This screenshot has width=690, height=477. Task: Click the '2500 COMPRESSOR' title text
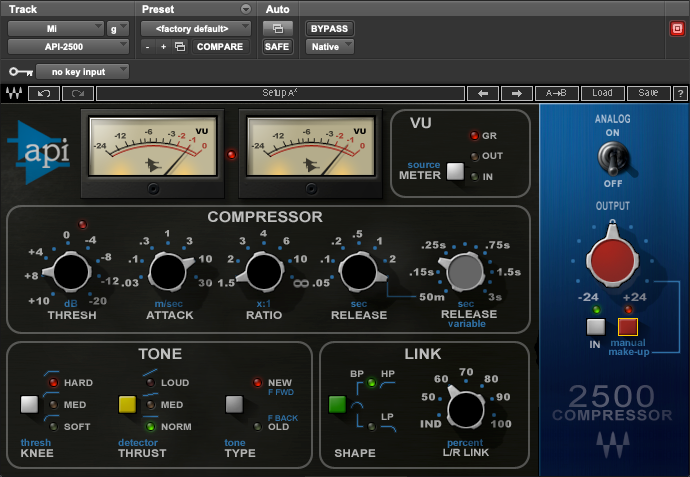coord(612,403)
